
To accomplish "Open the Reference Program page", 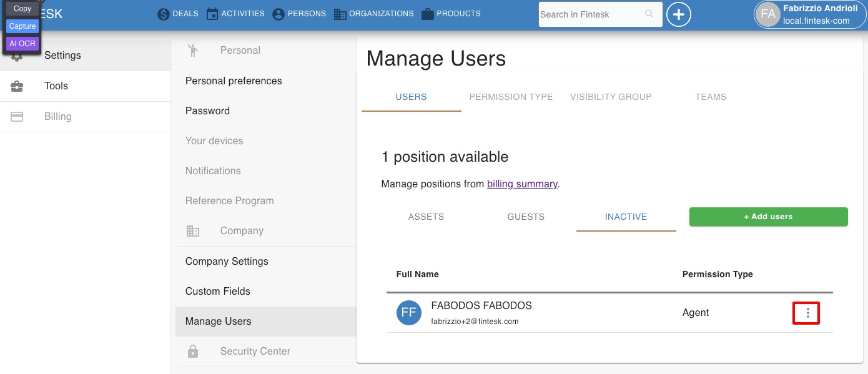I will click(265, 201).
